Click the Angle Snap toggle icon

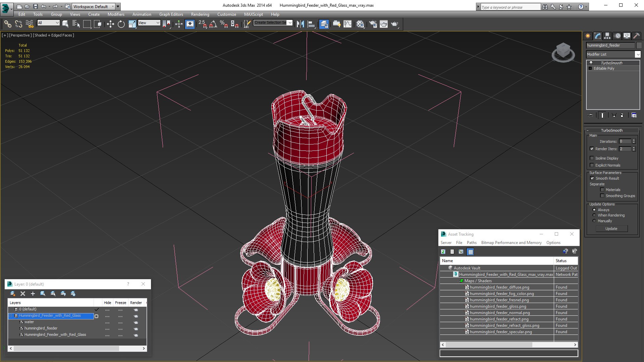(x=213, y=24)
